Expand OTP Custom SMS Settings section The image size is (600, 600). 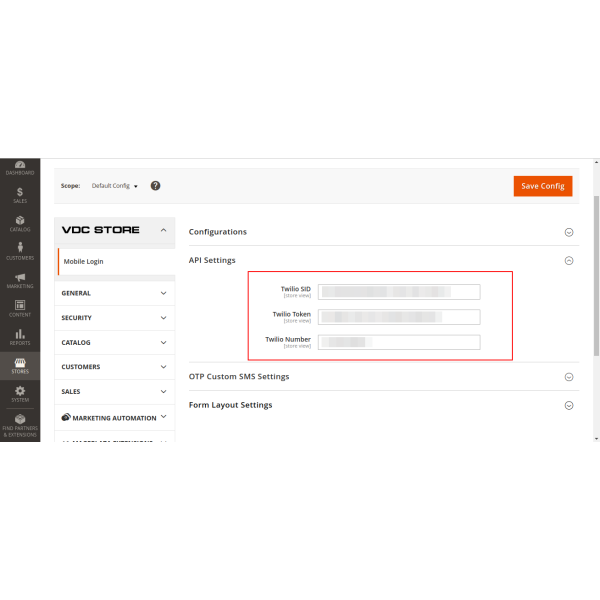[569, 377]
